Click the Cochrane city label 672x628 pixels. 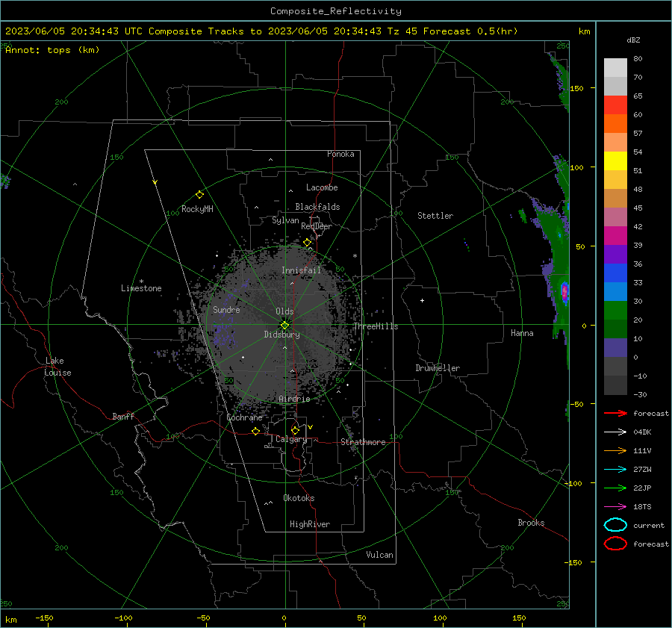point(244,417)
